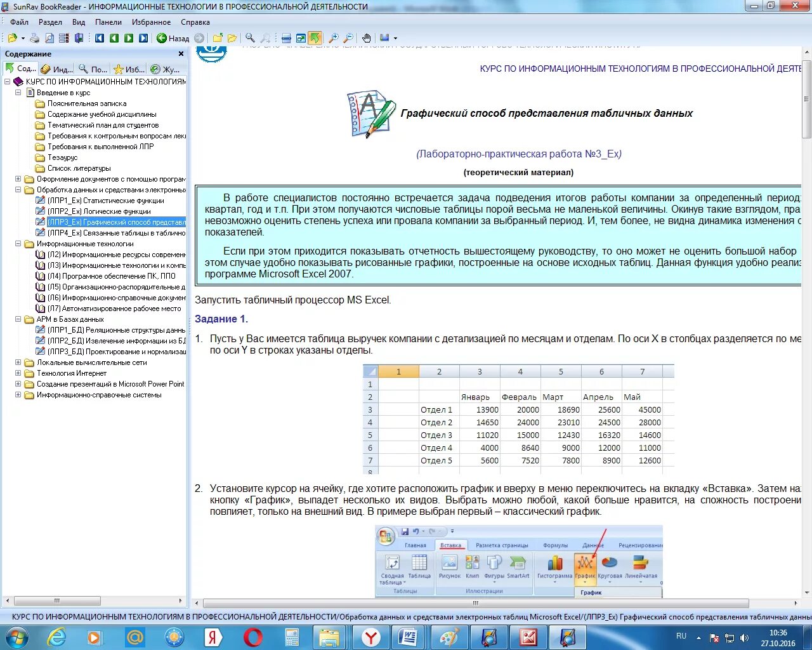Expand the Локальные вычислительные сети node
The image size is (812, 650).
18,362
